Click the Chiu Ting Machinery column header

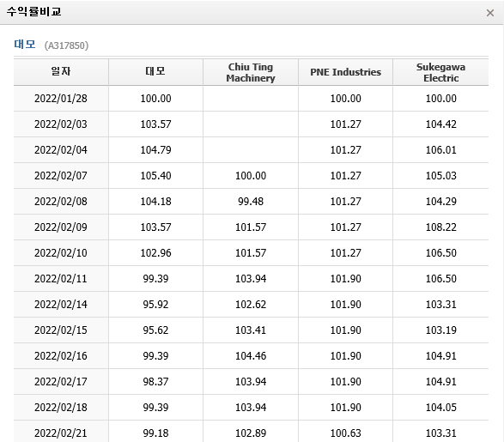click(251, 72)
